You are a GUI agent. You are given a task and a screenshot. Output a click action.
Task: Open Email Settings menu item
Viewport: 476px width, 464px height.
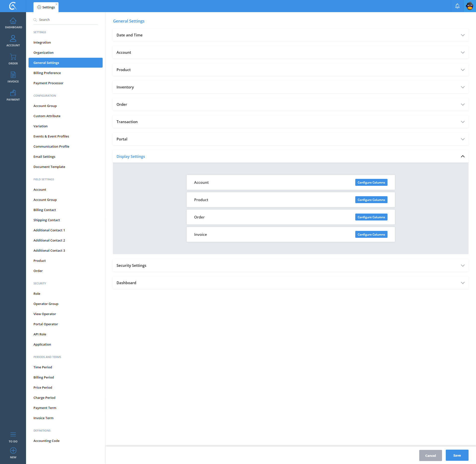click(44, 157)
